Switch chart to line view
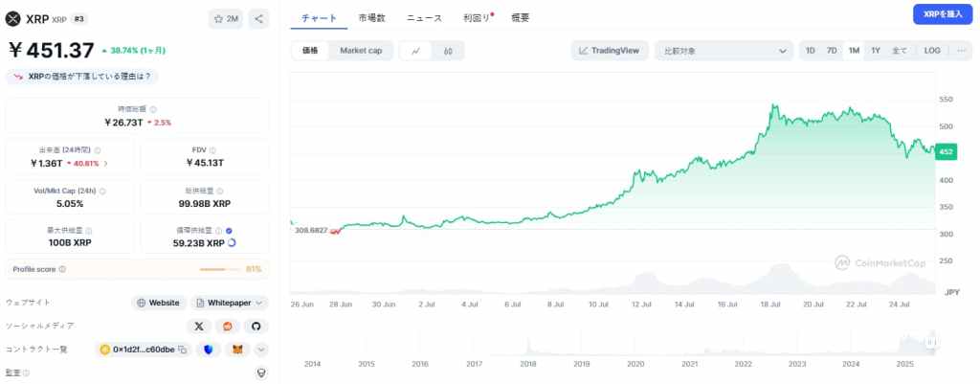 pos(416,52)
